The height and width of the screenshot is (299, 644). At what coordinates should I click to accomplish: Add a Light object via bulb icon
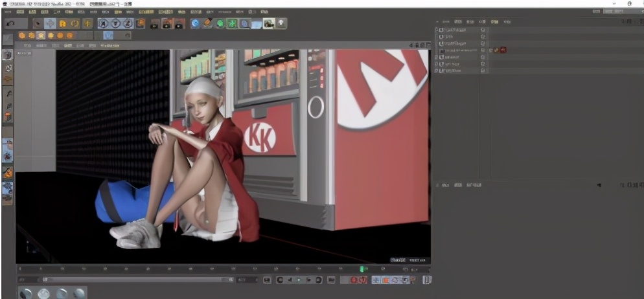pyautogui.click(x=282, y=23)
